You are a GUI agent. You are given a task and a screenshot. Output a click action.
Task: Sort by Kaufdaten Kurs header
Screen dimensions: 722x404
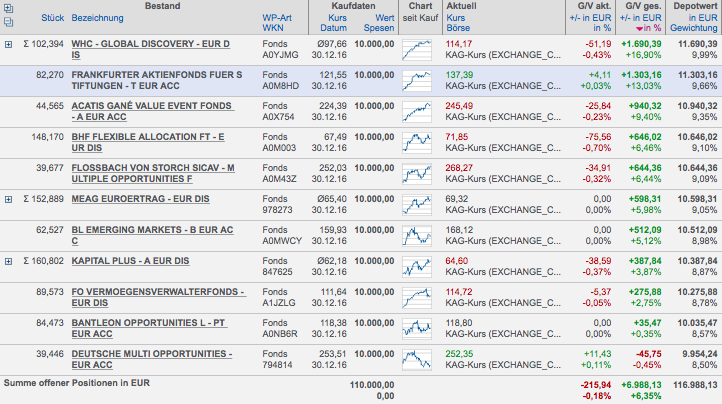338,18
